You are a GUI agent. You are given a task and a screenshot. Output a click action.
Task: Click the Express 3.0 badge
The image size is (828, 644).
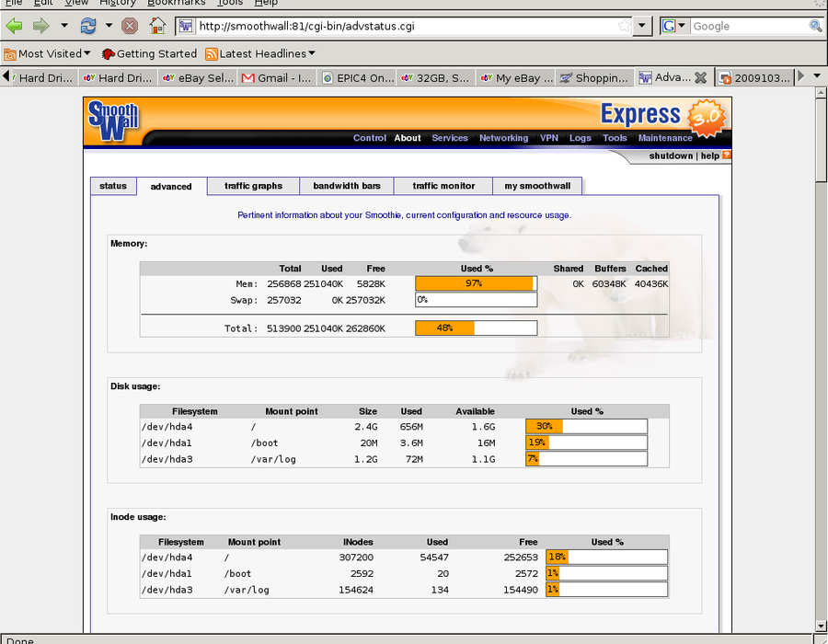click(663, 116)
